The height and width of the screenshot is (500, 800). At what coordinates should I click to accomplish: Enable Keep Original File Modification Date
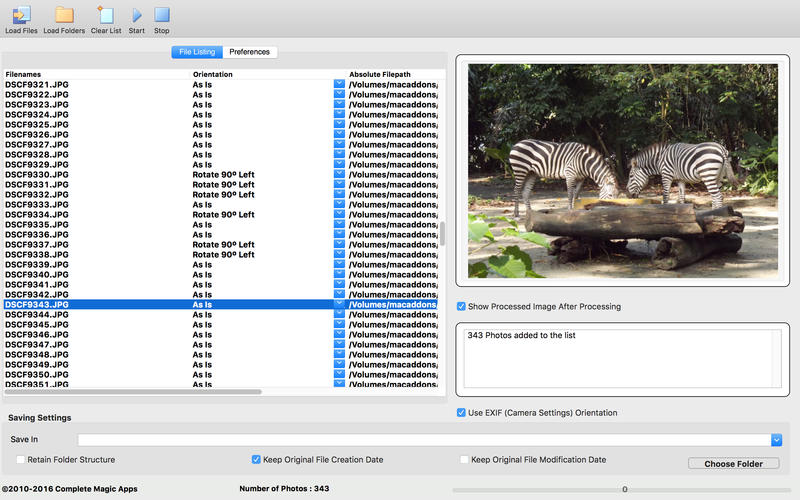[464, 460]
